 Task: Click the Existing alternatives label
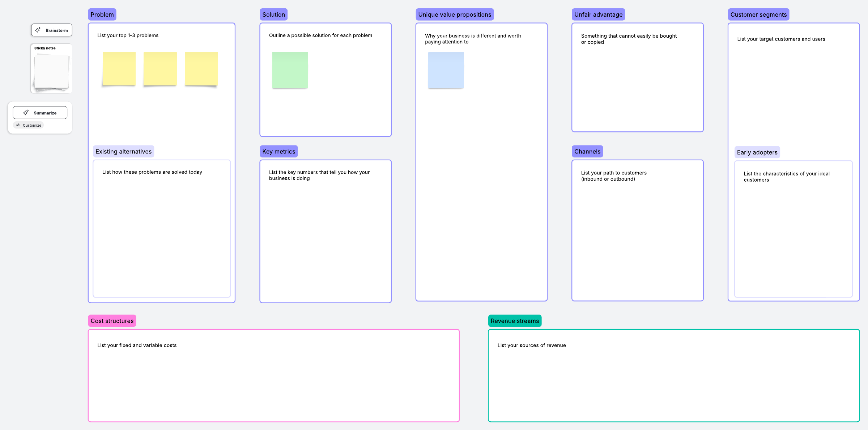[x=123, y=151]
